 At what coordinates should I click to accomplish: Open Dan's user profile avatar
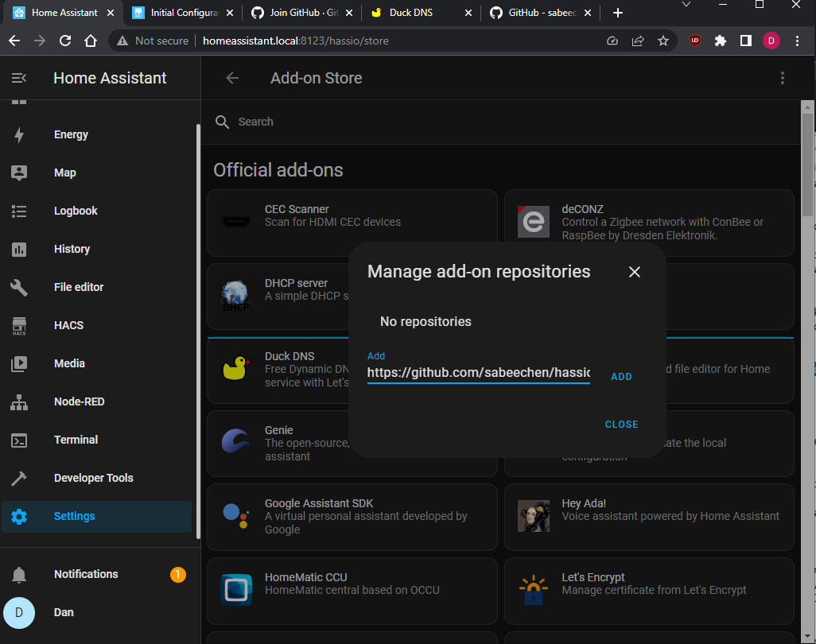(19, 613)
